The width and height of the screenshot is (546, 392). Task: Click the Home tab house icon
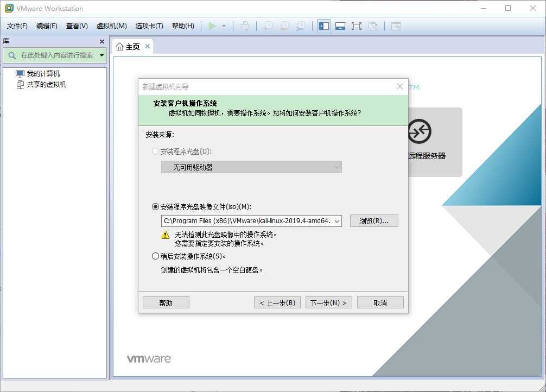pyautogui.click(x=119, y=47)
